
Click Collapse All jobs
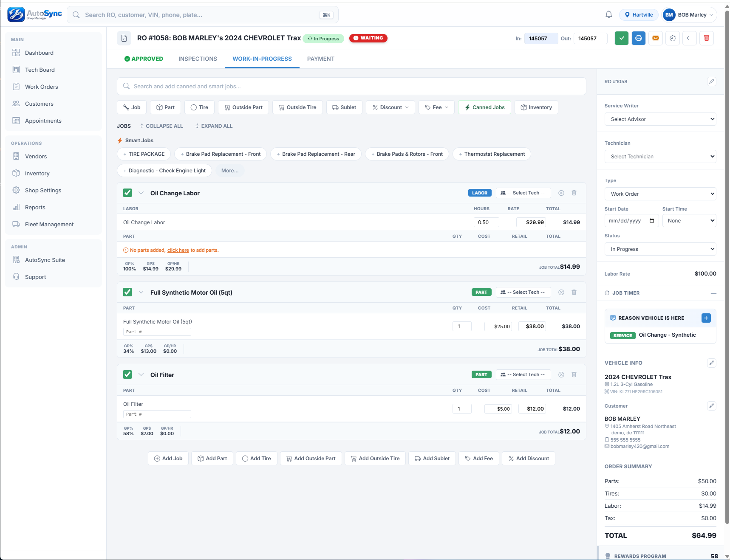(161, 126)
